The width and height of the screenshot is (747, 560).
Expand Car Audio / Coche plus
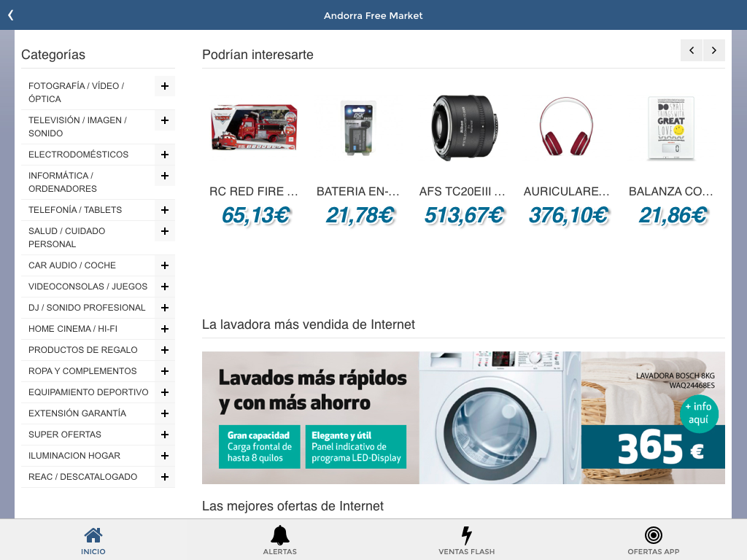165,265
